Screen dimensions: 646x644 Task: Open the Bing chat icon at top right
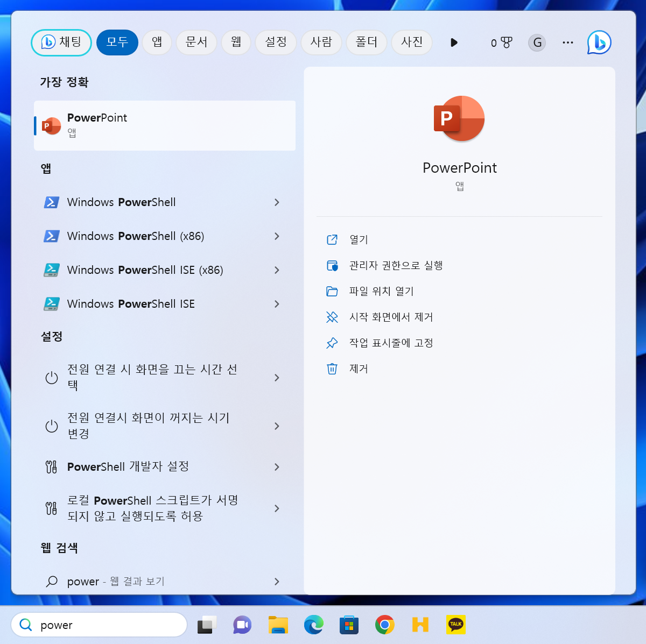coord(599,43)
